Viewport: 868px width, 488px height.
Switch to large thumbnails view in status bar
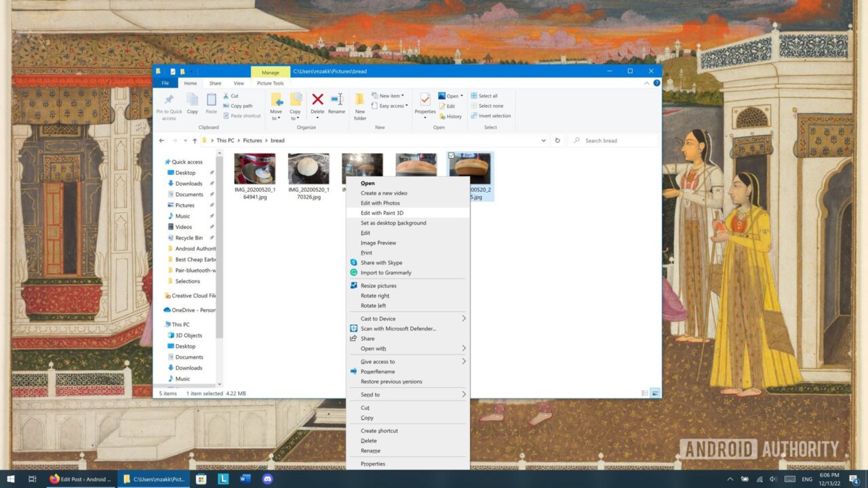(x=655, y=393)
